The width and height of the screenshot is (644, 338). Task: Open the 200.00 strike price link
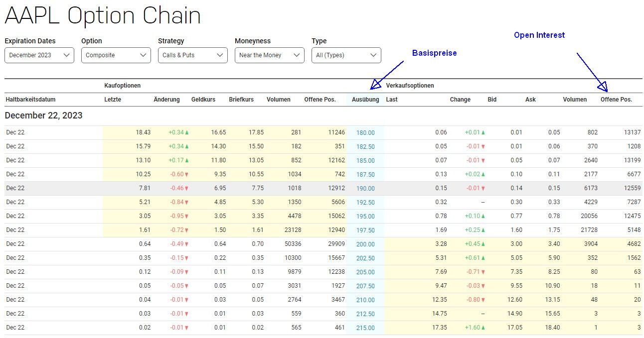(x=365, y=244)
